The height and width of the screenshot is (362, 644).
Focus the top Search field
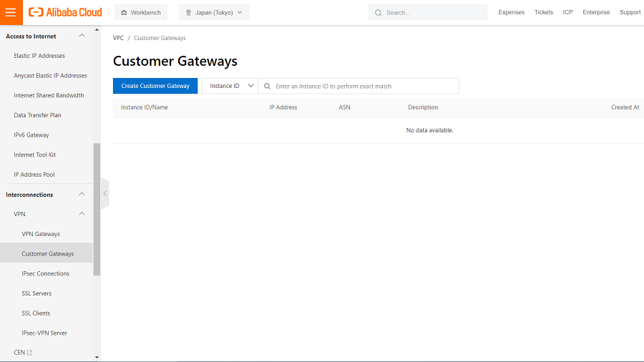pos(428,12)
